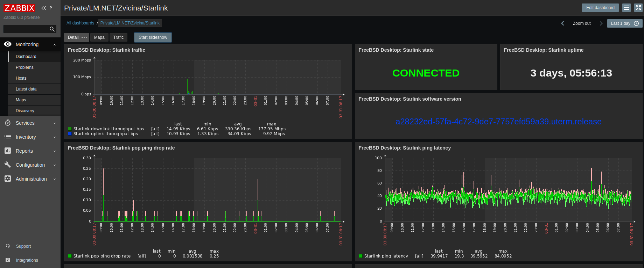The height and width of the screenshot is (268, 644).
Task: Click the ping latency min value 19.3
Action: click(459, 256)
